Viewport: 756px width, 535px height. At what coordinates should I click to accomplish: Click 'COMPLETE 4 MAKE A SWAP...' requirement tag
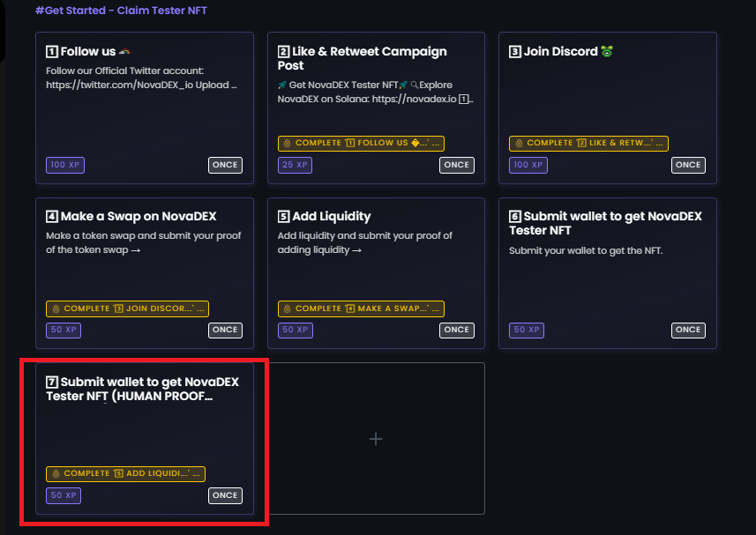click(361, 308)
